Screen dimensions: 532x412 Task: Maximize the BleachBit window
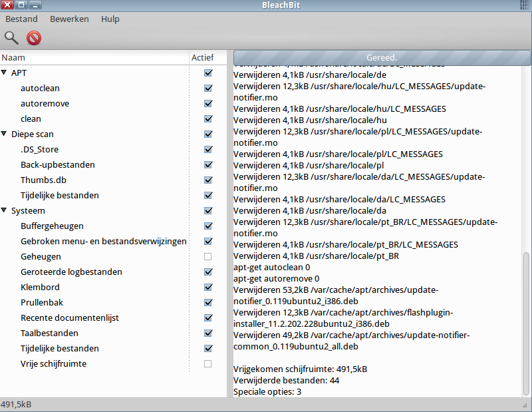21,5
